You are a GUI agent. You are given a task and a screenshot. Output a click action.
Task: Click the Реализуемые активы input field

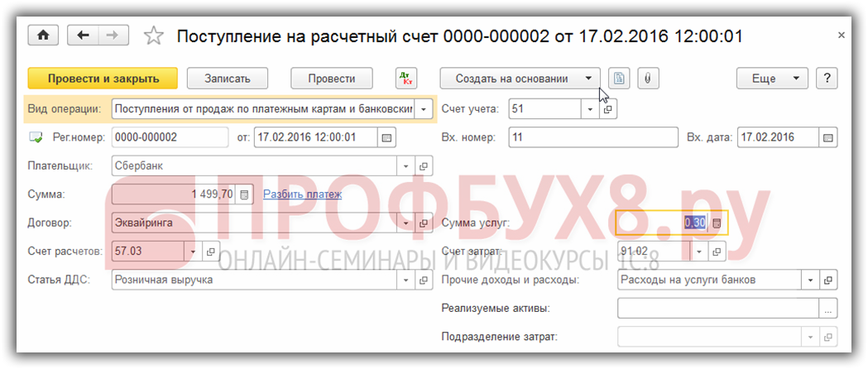click(x=718, y=309)
